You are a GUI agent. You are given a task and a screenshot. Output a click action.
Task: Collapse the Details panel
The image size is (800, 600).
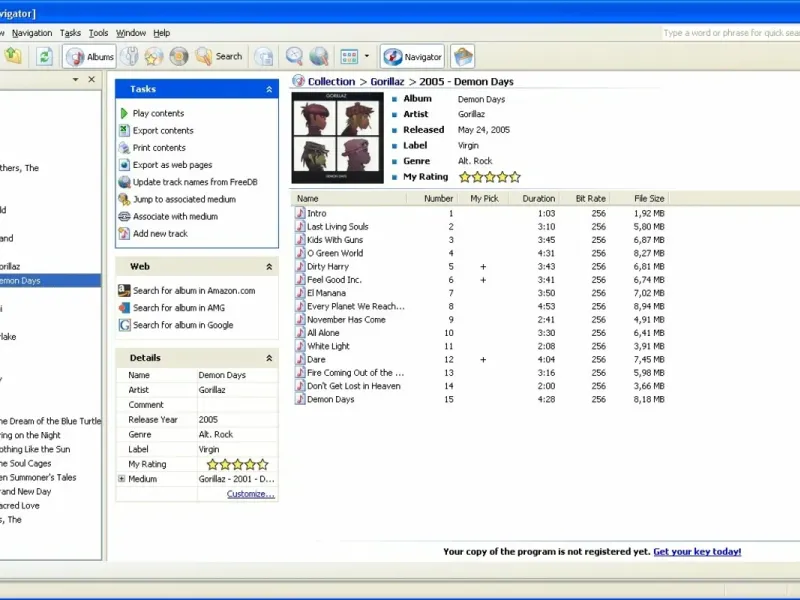(x=269, y=358)
